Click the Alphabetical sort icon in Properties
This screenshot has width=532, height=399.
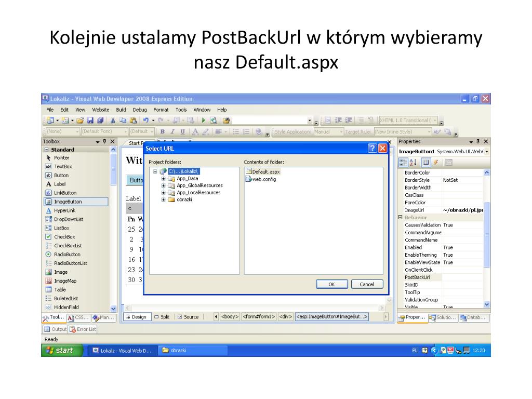coord(413,163)
